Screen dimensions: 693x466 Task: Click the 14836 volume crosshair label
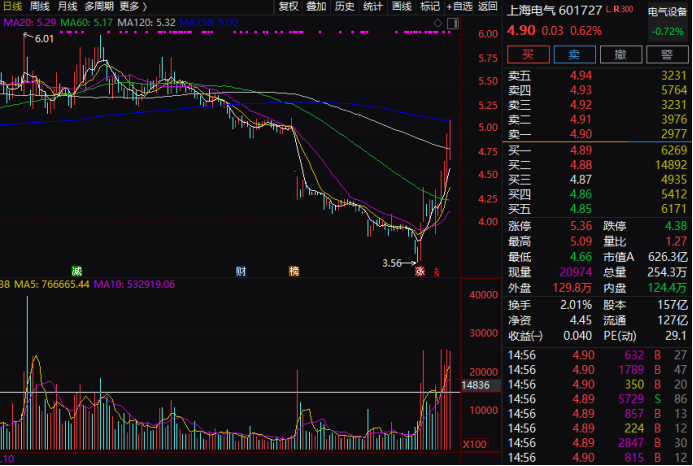(474, 385)
